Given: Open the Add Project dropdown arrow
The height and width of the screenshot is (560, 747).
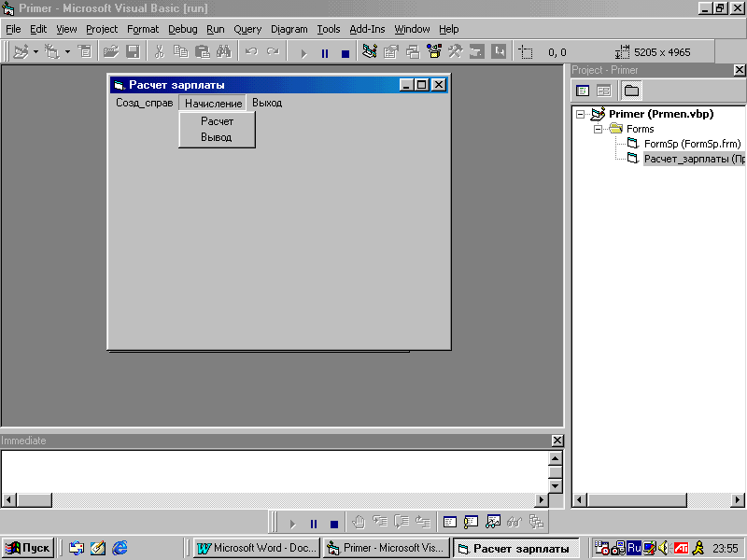Looking at the screenshot, I should (x=35, y=51).
